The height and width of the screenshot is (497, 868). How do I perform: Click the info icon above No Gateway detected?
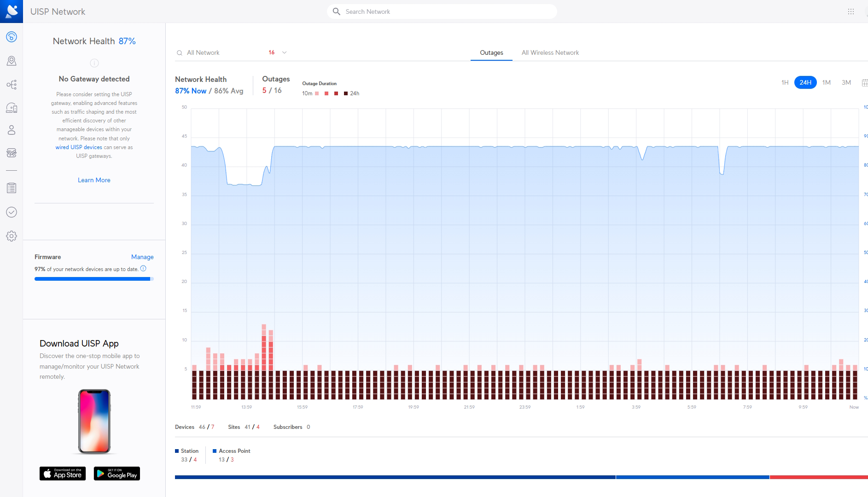[x=94, y=63]
